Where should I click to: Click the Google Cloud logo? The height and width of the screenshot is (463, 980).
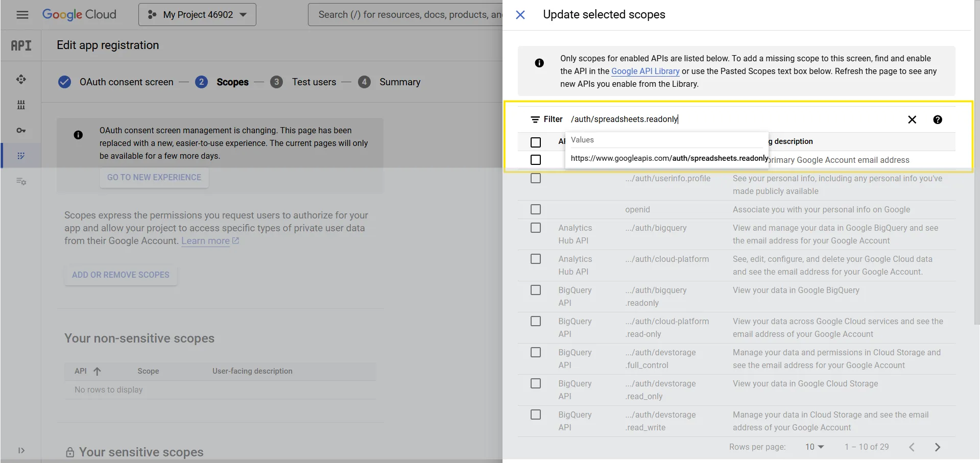79,15
